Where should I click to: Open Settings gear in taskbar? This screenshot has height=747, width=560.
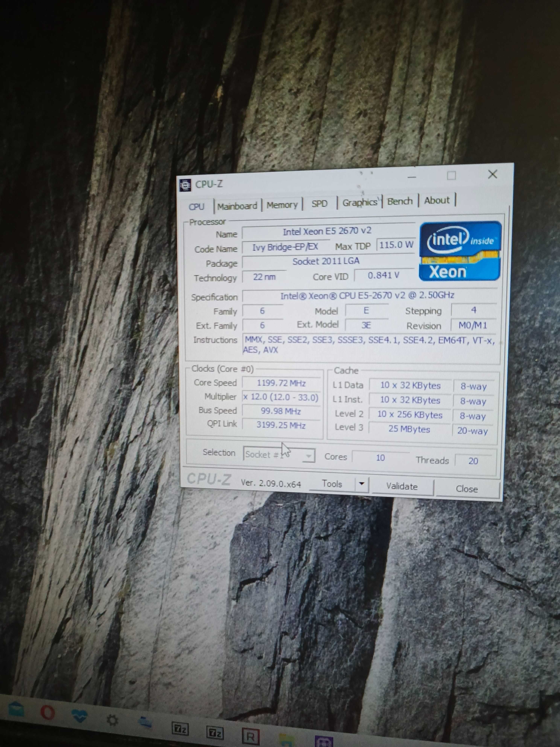click(112, 720)
